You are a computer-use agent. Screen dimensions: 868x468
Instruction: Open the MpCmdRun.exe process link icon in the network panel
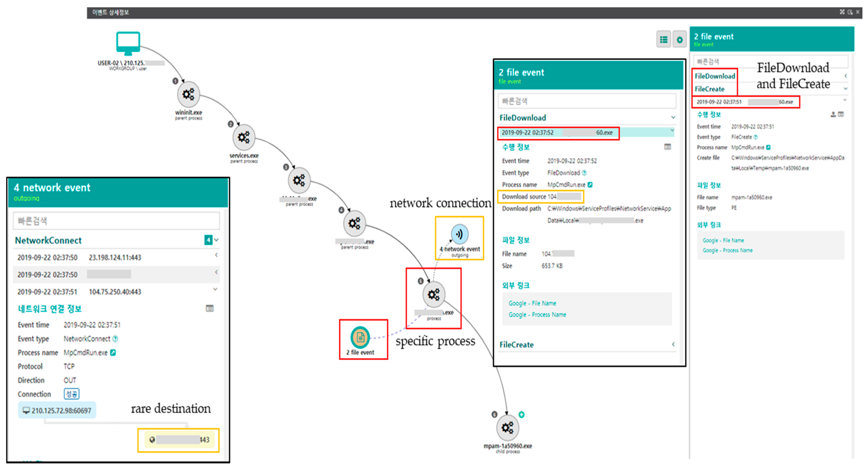[113, 352]
